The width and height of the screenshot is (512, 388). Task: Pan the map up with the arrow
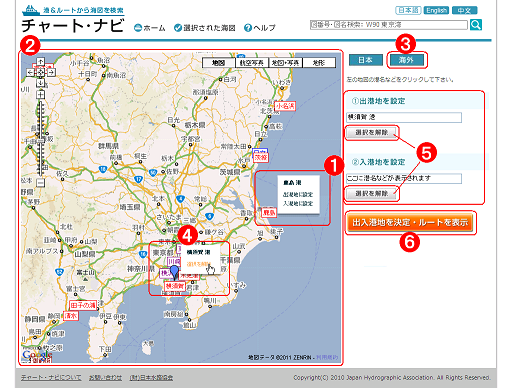coord(40,62)
